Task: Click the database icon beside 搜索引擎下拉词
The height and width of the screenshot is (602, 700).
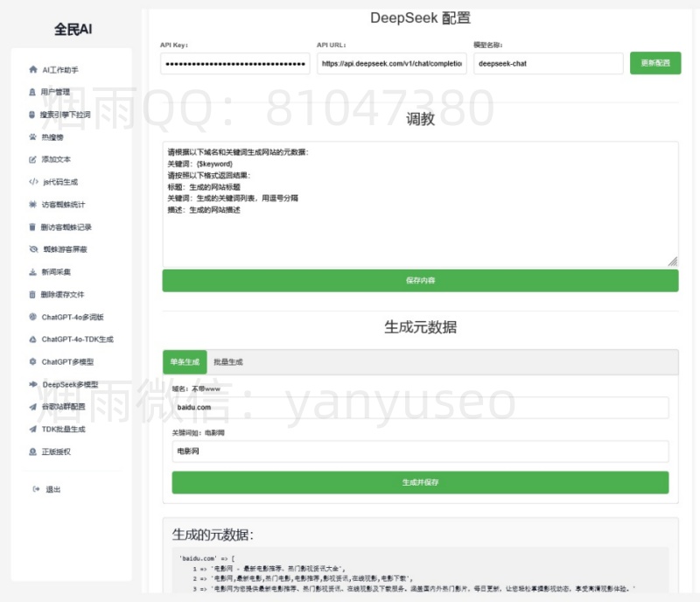Action: tap(31, 115)
